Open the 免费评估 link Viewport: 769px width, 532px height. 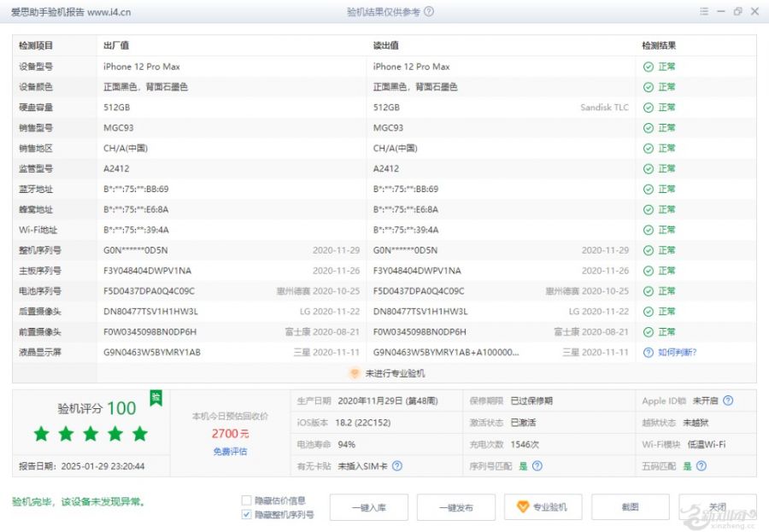click(x=230, y=451)
